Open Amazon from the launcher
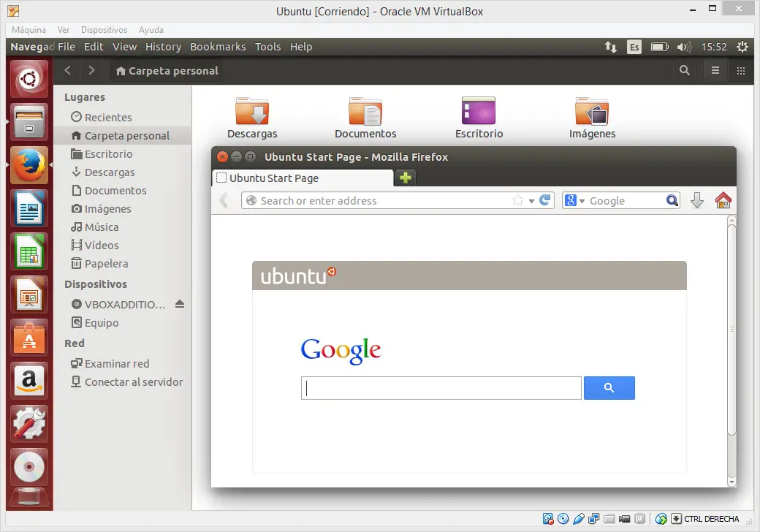 pyautogui.click(x=29, y=381)
